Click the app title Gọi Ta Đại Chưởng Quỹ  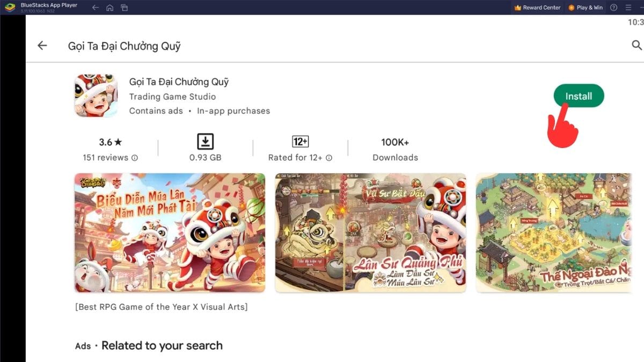pyautogui.click(x=179, y=82)
